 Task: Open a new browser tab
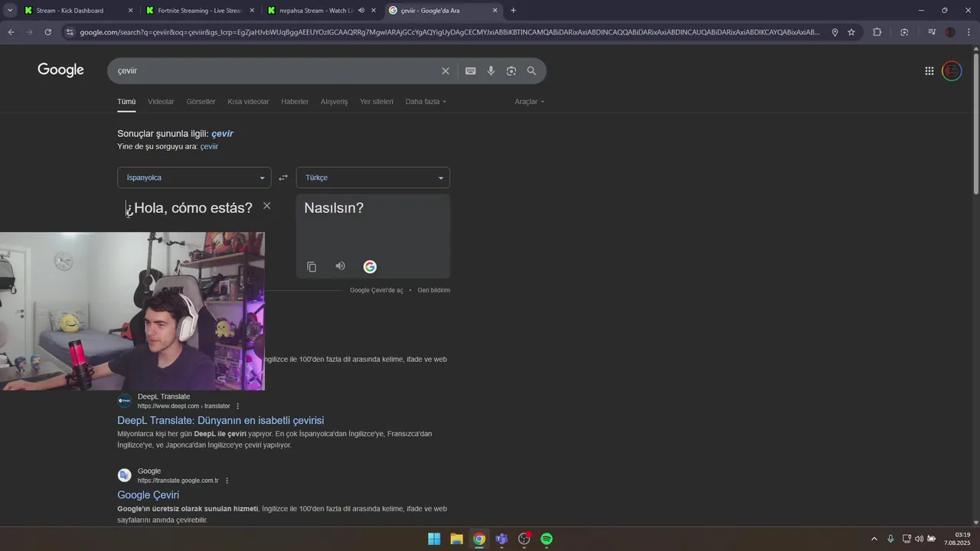click(x=513, y=11)
